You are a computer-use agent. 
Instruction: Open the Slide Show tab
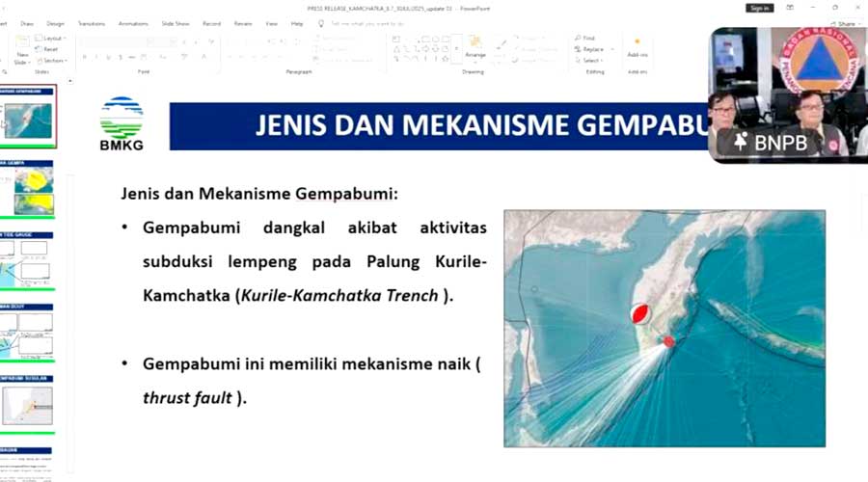pos(176,23)
